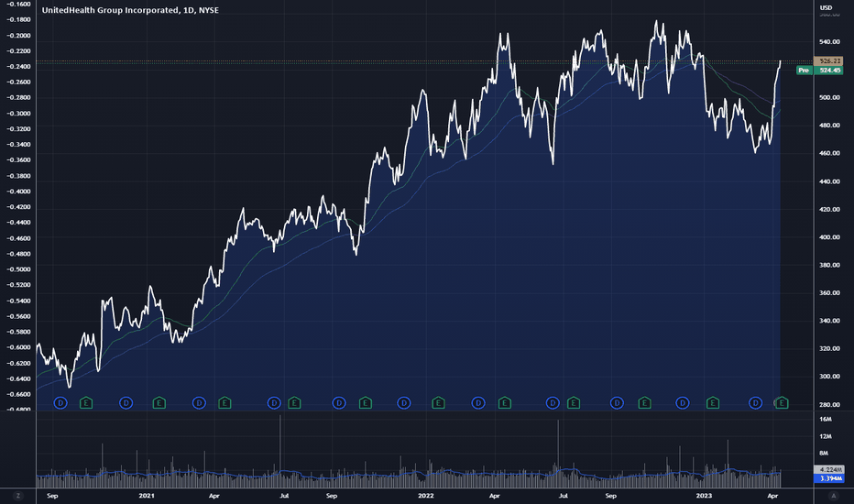Click the 12M volume axis label
The height and width of the screenshot is (504, 854).
pos(826,436)
